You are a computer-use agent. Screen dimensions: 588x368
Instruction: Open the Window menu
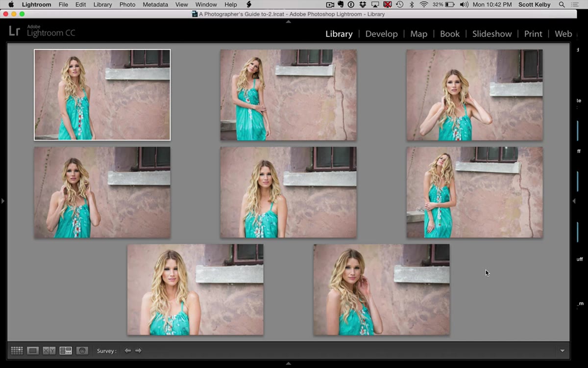[x=206, y=4]
